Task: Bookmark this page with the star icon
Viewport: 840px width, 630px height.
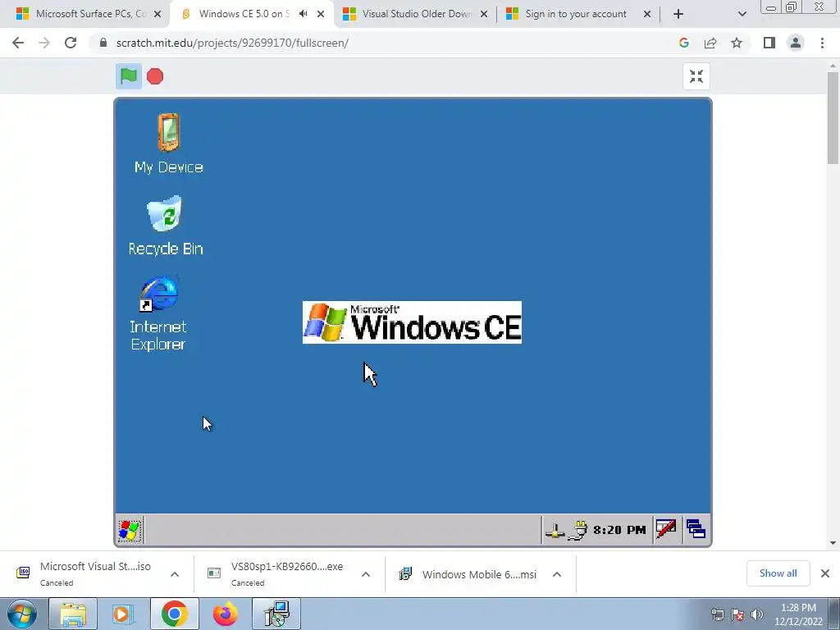Action: (x=737, y=43)
